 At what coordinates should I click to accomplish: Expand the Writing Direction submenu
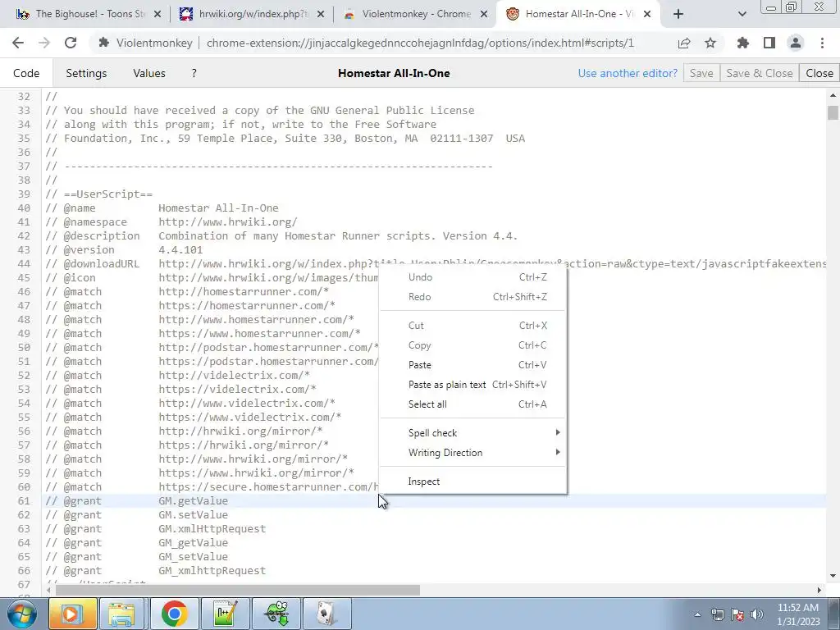[472, 453]
